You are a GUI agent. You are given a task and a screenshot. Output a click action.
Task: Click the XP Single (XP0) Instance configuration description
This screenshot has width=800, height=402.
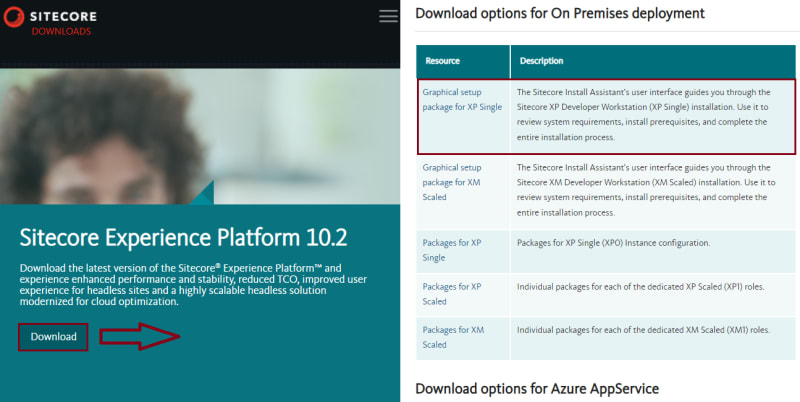click(x=613, y=243)
